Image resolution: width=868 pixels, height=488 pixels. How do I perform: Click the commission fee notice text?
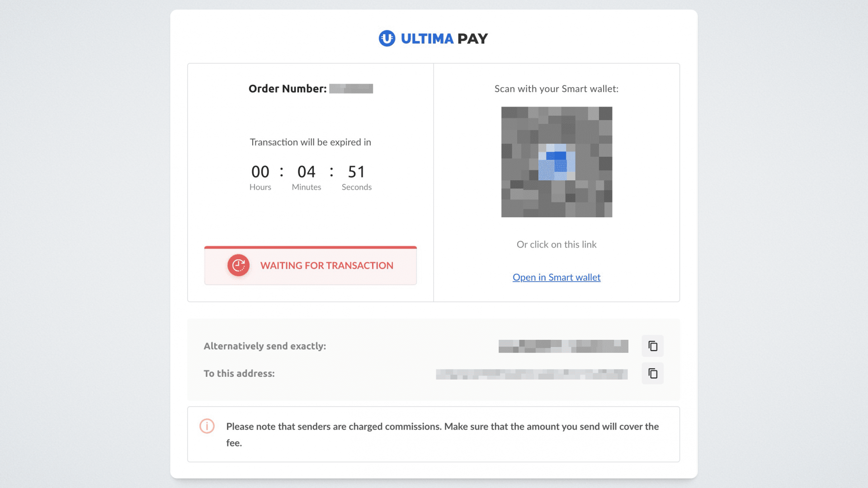click(x=442, y=427)
